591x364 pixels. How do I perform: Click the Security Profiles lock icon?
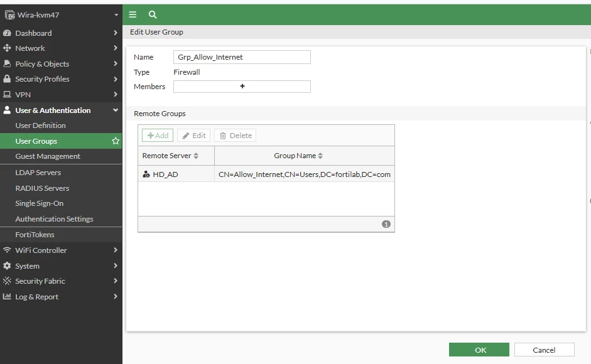[7, 78]
